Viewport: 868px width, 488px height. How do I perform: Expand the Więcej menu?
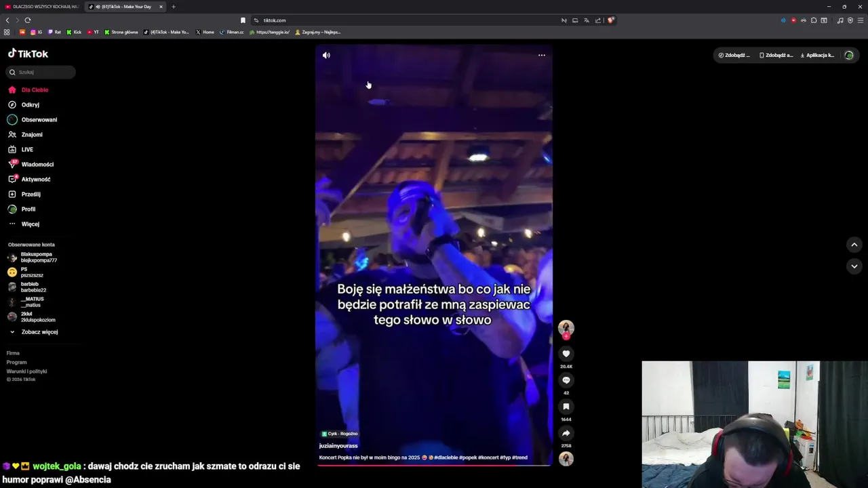pyautogui.click(x=24, y=224)
